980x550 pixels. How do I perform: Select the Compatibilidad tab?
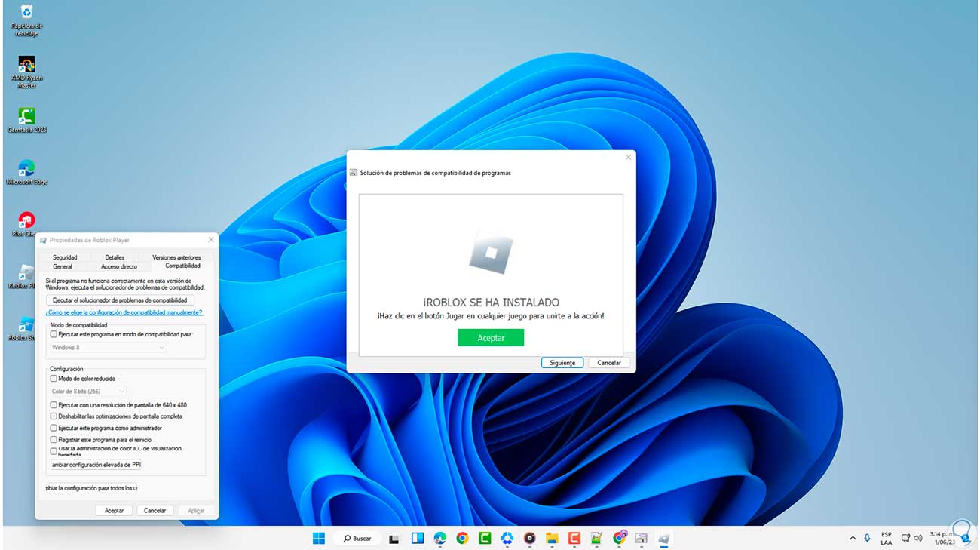(182, 266)
